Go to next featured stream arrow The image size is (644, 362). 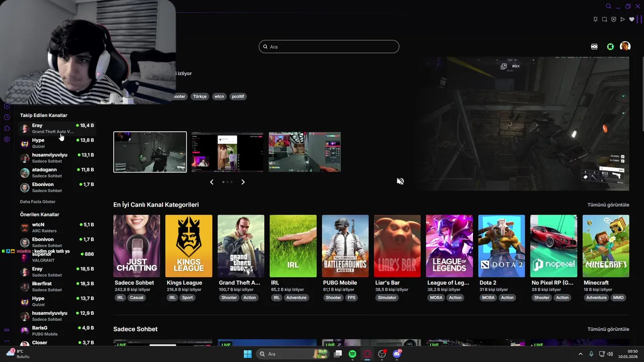243,182
